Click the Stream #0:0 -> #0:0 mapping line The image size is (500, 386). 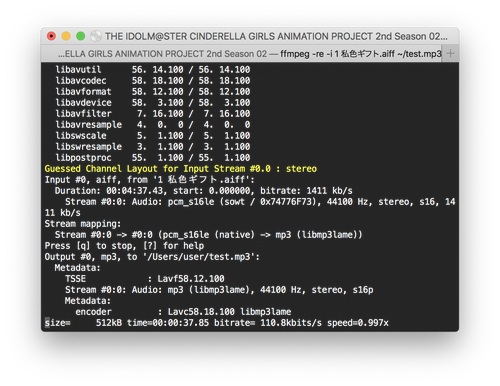click(x=208, y=234)
